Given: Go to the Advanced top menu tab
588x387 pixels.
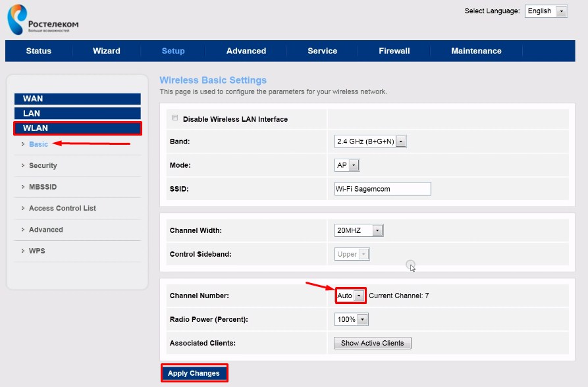Looking at the screenshot, I should tap(246, 51).
